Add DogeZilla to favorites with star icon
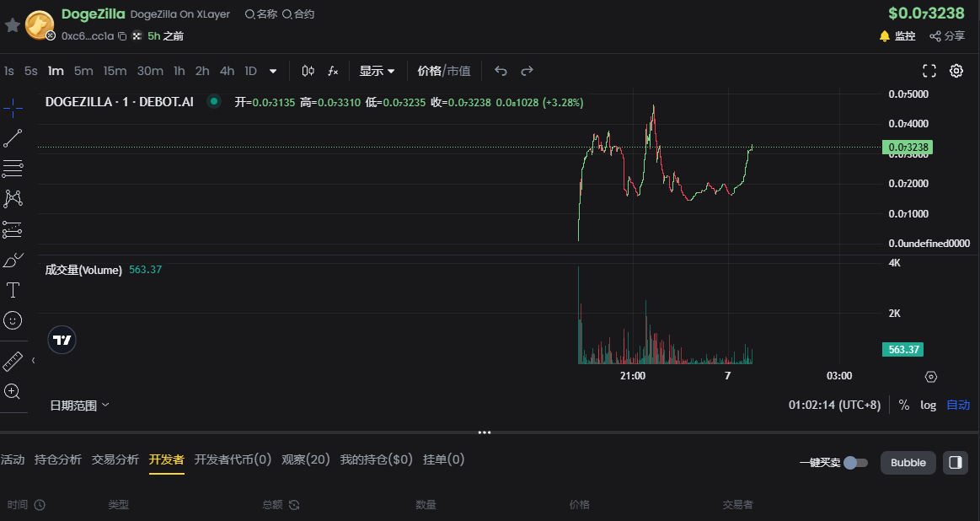980x521 pixels. click(13, 25)
